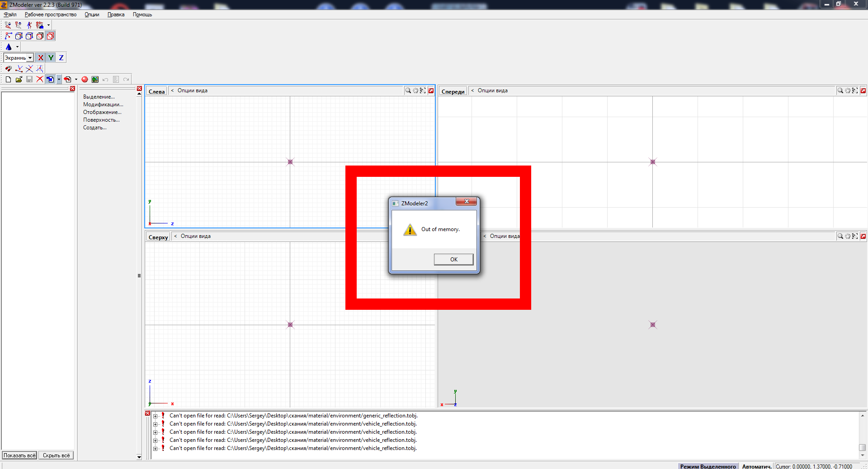
Task: Click second manipulator icon in top toolbar
Action: (19, 25)
